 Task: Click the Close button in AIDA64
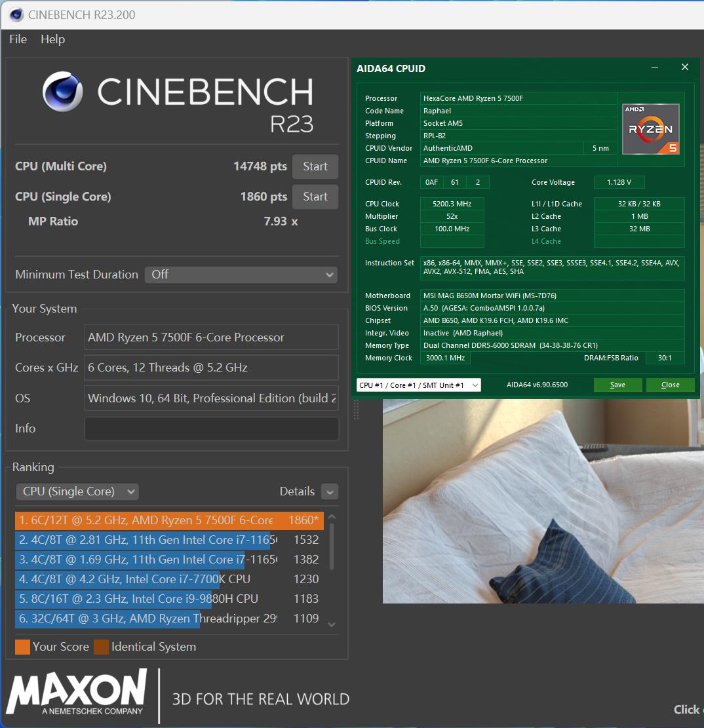pyautogui.click(x=670, y=385)
